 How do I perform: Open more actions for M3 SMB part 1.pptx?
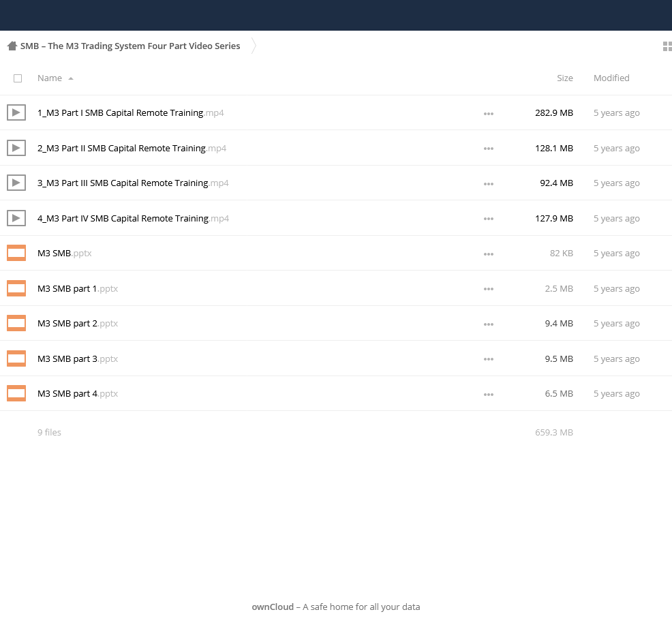[489, 289]
